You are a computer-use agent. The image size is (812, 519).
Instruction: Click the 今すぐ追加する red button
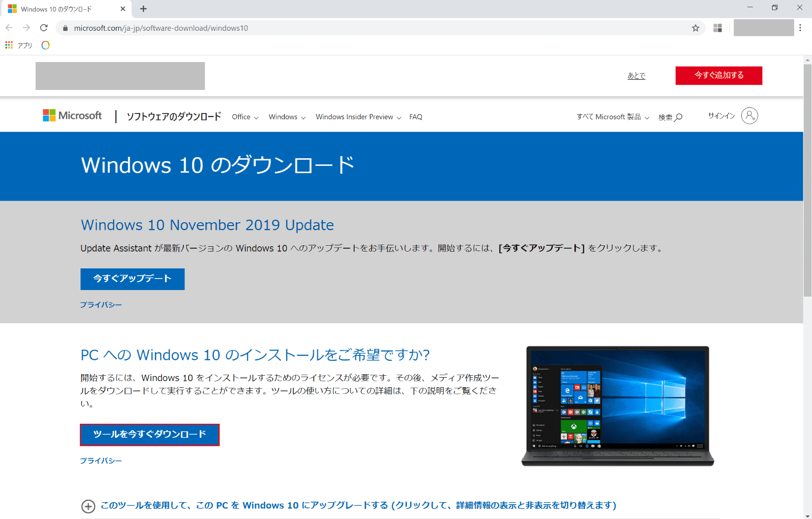tap(719, 76)
